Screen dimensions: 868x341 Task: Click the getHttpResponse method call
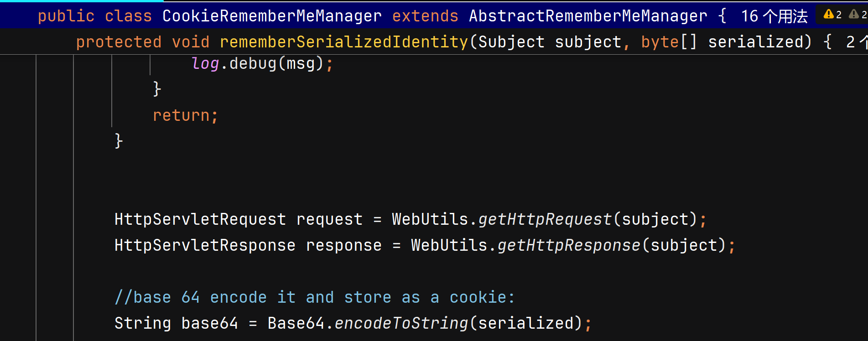569,245
